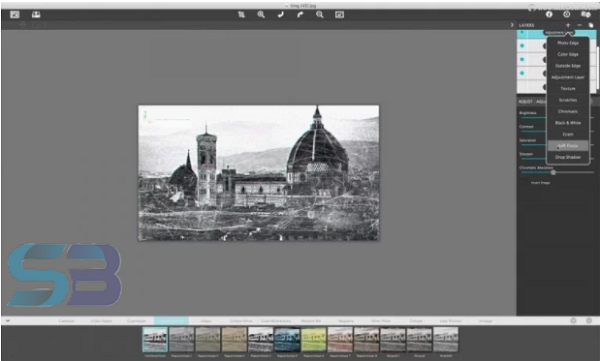Click the black and white cathedral photo
The image size is (600, 361).
pos(259,173)
